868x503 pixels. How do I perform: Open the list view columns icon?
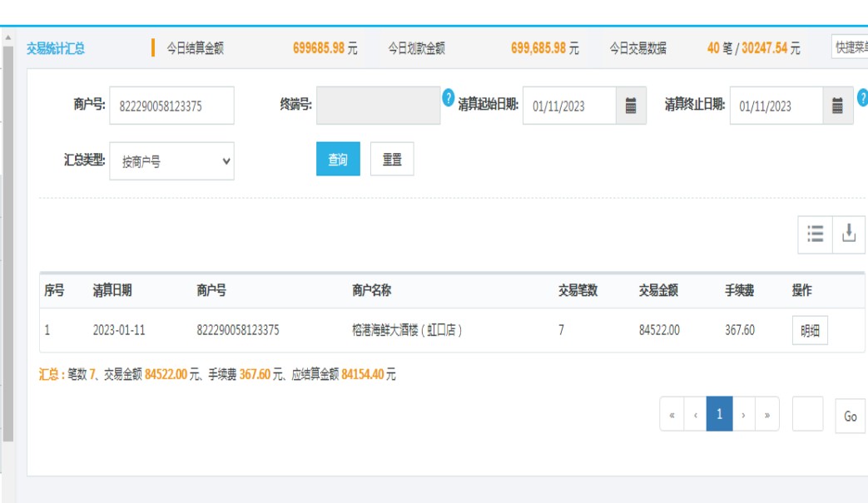[816, 234]
